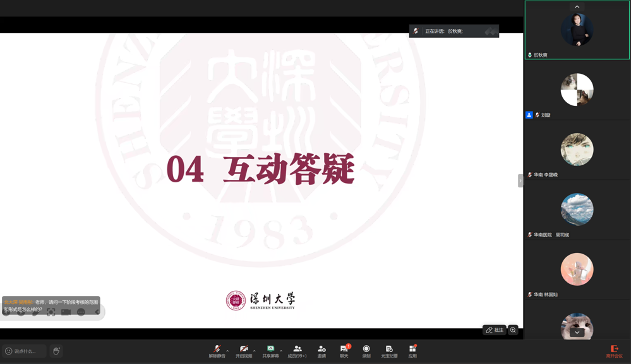Focus the 说点什么 message input
Viewport: 631px width, 364px height.
(25, 351)
